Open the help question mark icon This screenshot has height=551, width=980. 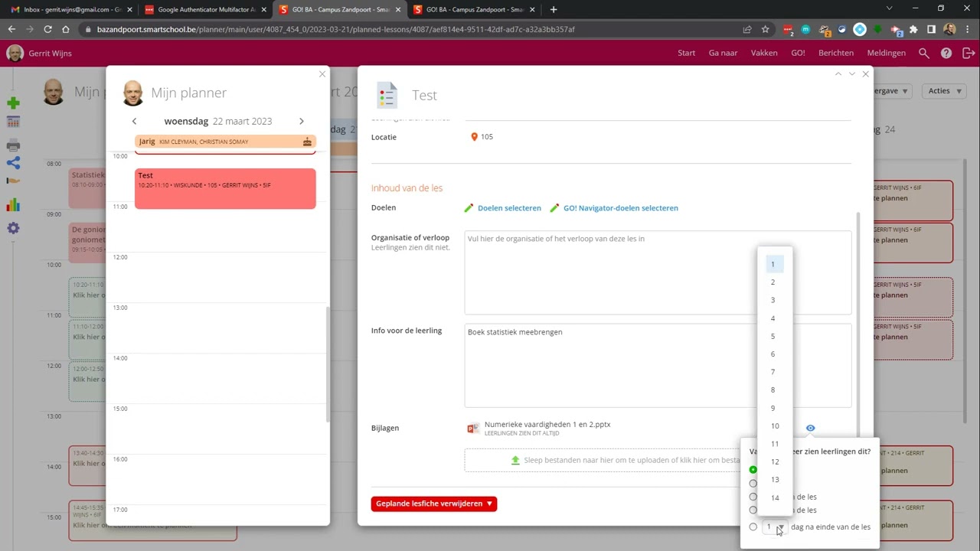(x=946, y=53)
